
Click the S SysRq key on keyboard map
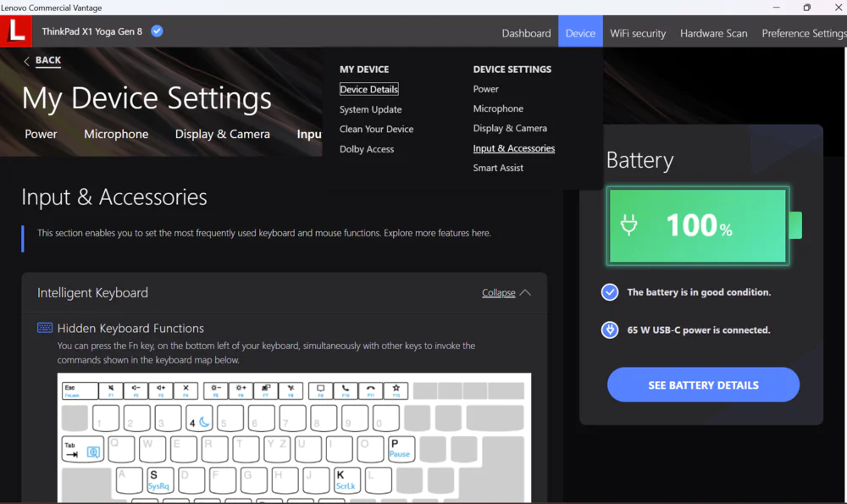tap(160, 480)
